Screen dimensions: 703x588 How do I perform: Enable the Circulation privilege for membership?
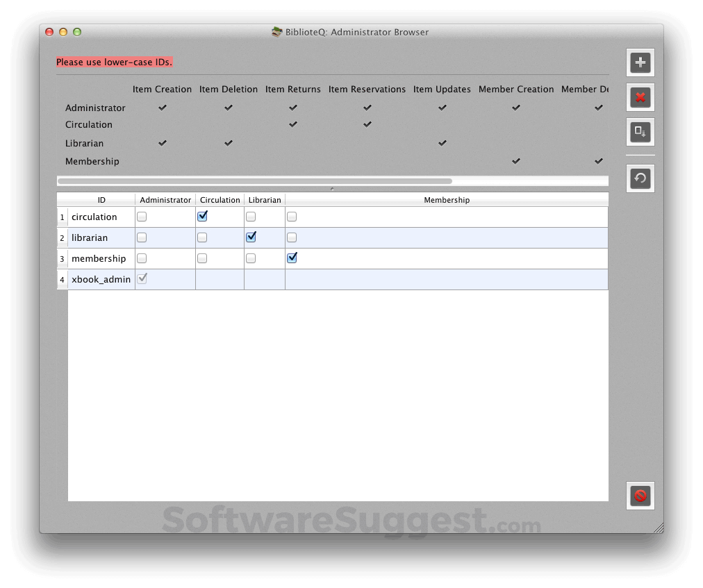click(x=201, y=258)
